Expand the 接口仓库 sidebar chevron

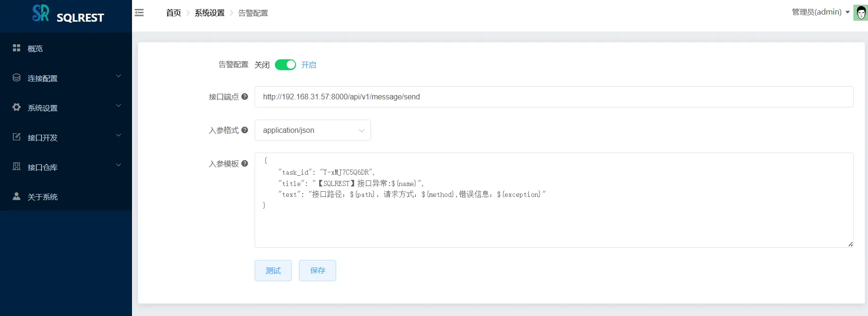[119, 165]
